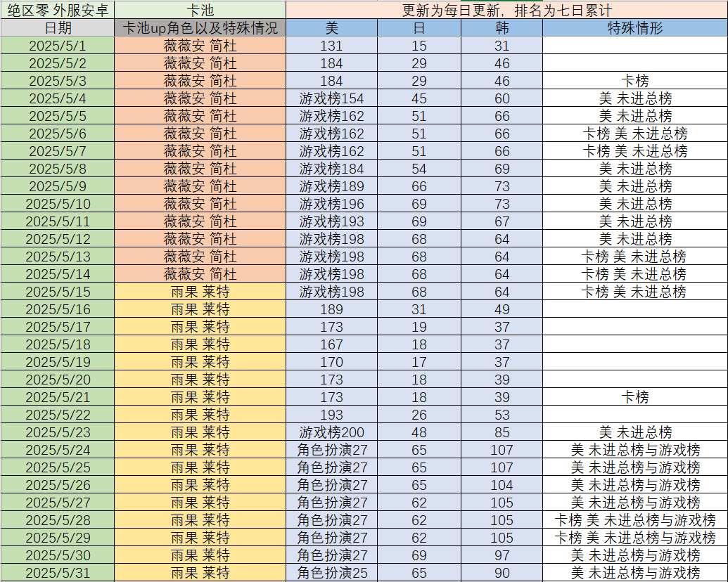Click the 日期 column header

point(57,28)
